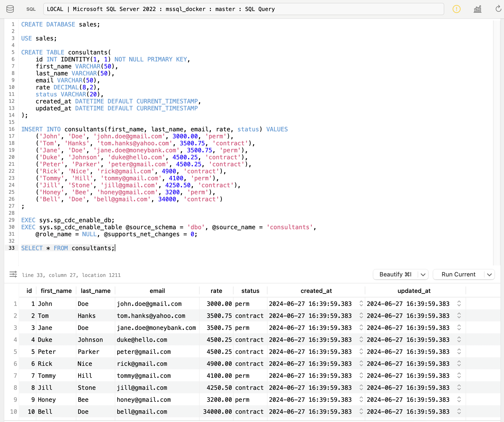Click stepper arrows in Bell's updated_at cell

tap(459, 412)
